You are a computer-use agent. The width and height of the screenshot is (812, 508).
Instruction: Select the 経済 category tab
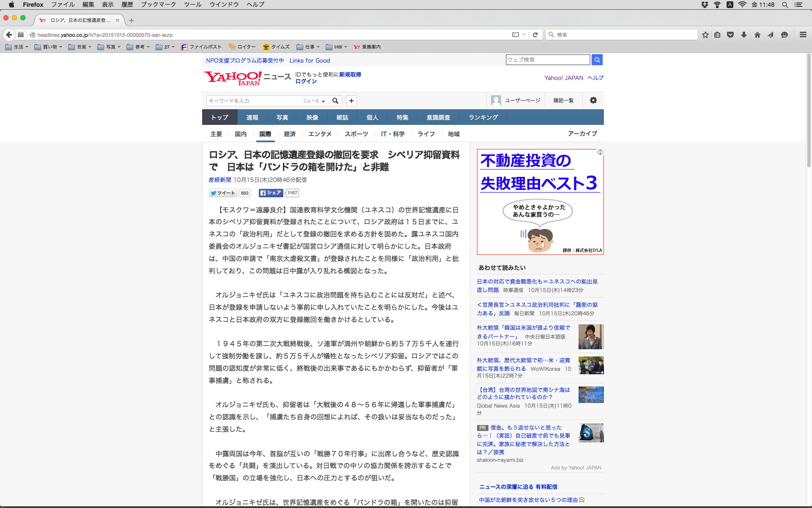[290, 134]
